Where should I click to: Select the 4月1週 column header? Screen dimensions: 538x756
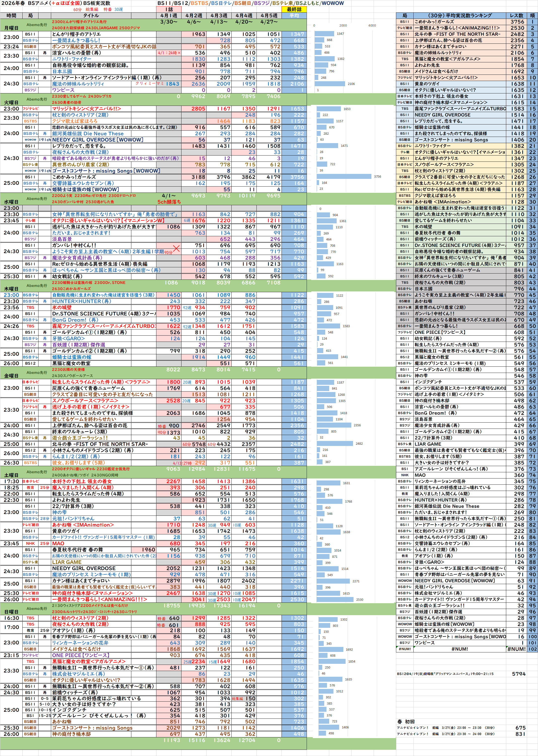pyautogui.click(x=169, y=16)
